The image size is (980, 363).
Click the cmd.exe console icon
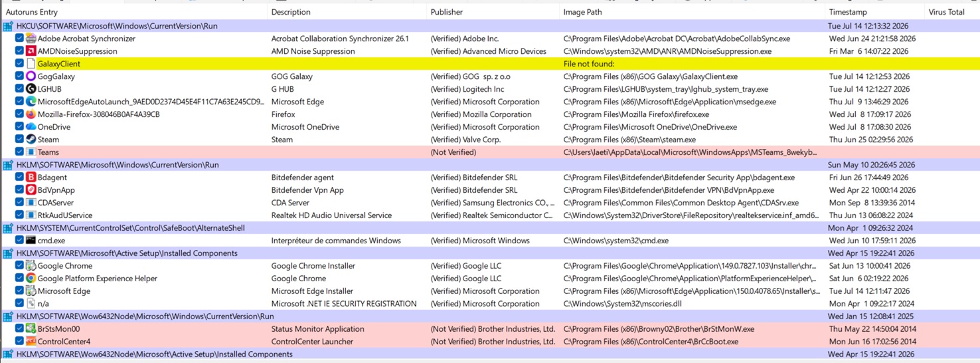(x=31, y=241)
